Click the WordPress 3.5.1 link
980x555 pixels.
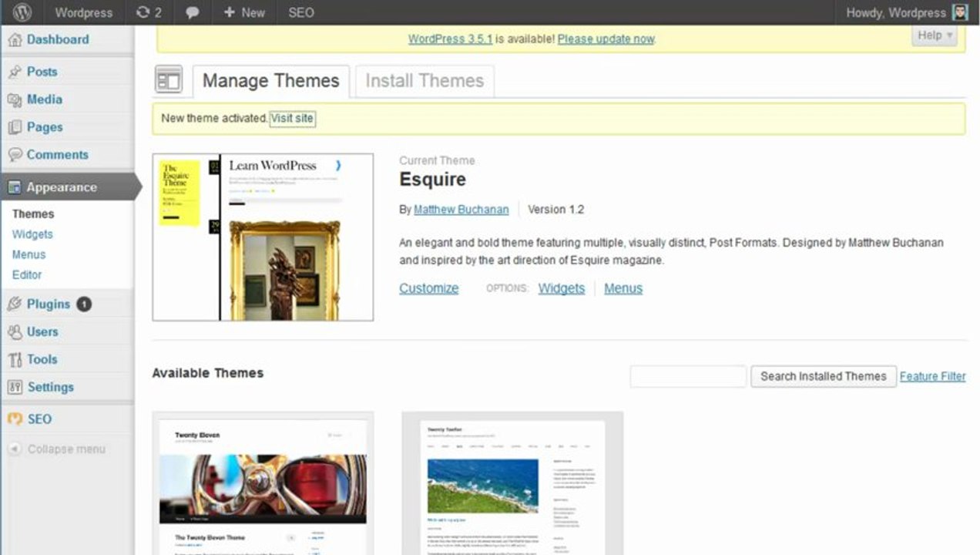coord(450,39)
